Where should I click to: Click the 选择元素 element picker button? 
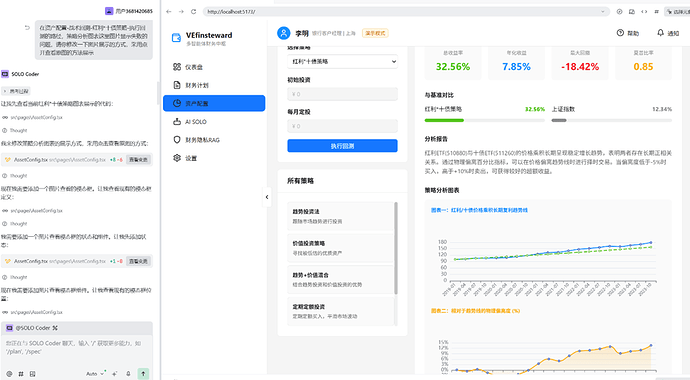(678, 11)
